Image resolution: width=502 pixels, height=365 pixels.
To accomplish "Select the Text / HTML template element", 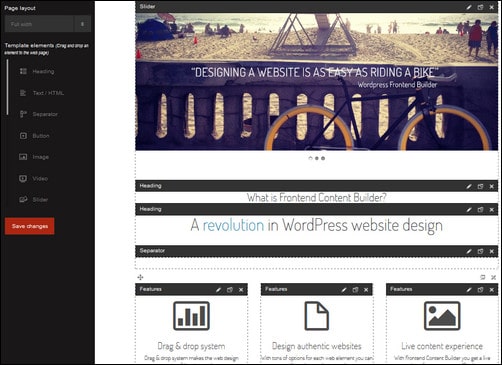I will point(42,93).
